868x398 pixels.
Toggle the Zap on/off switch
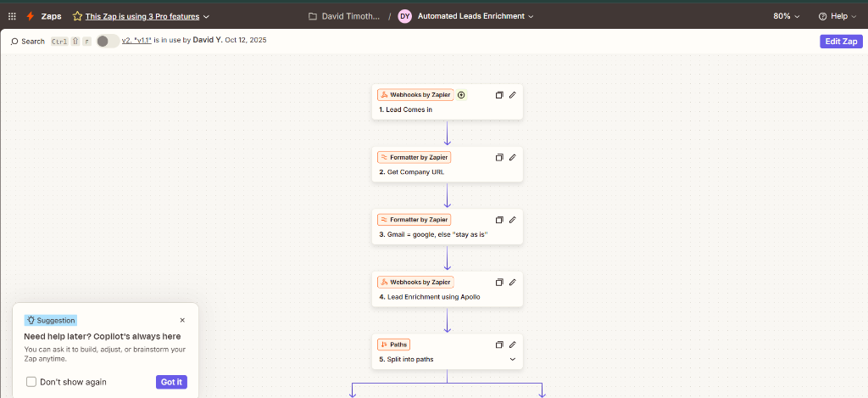[108, 41]
